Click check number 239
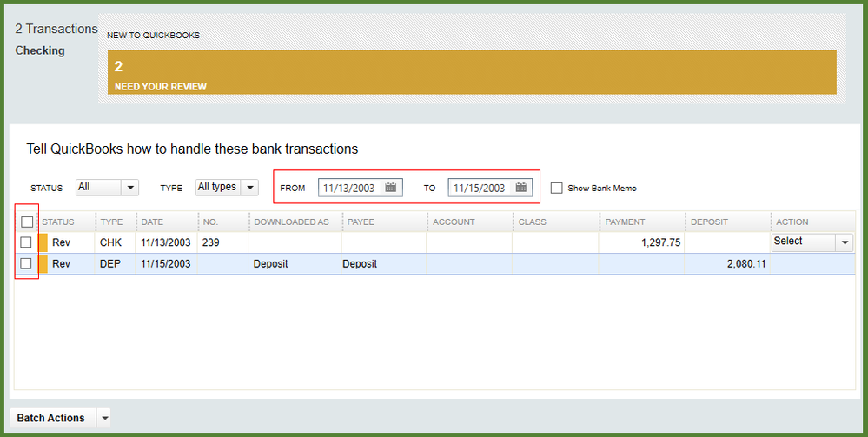The image size is (868, 437). click(x=211, y=242)
